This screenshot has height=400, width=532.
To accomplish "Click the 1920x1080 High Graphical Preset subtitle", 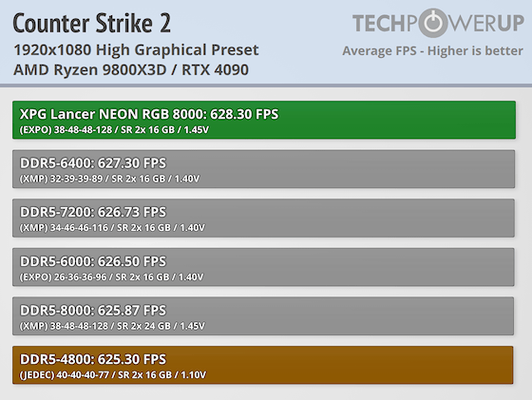I will click(136, 50).
